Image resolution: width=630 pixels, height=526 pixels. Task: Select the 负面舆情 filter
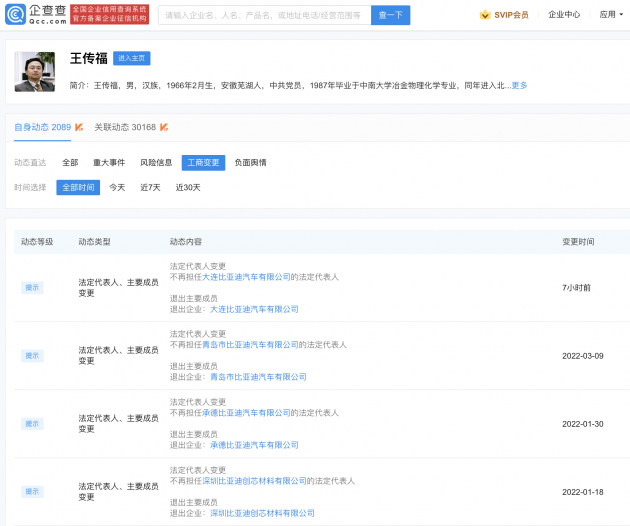point(250,163)
